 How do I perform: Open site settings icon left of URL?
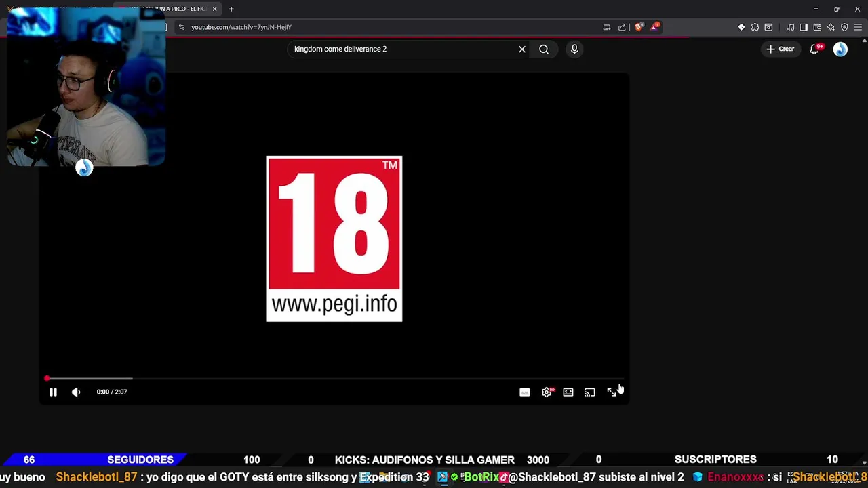181,27
